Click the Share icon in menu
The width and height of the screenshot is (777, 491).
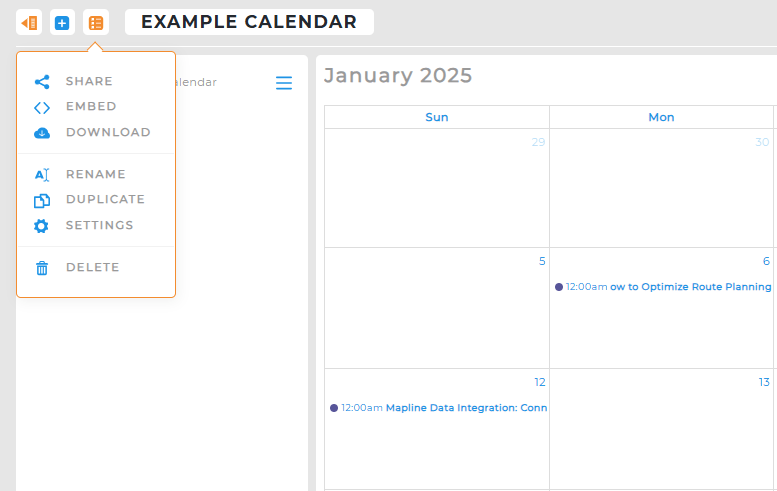coord(42,82)
